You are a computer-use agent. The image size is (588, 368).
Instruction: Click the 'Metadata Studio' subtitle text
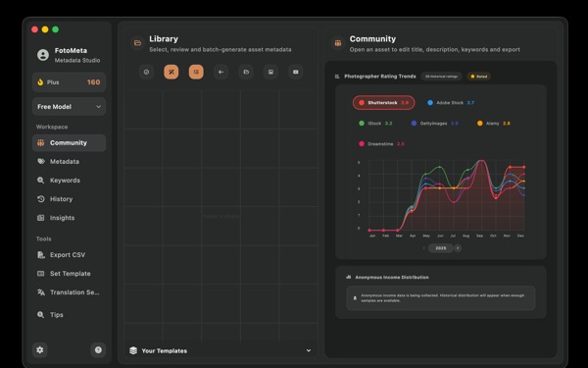pyautogui.click(x=77, y=60)
